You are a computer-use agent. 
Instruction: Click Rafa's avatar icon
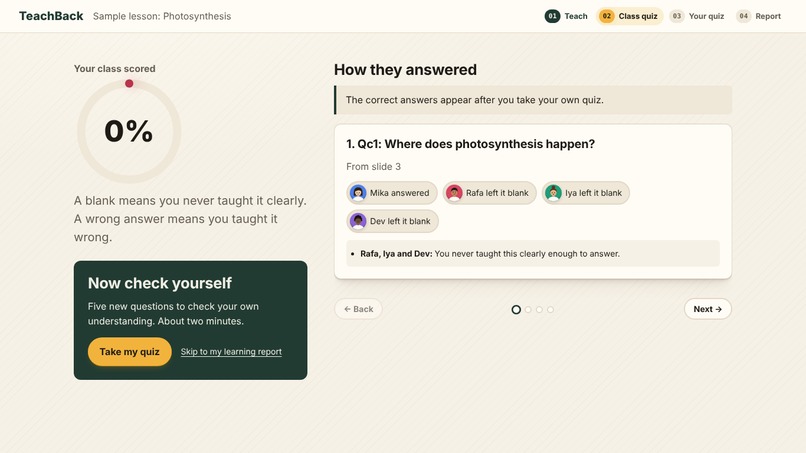(454, 193)
